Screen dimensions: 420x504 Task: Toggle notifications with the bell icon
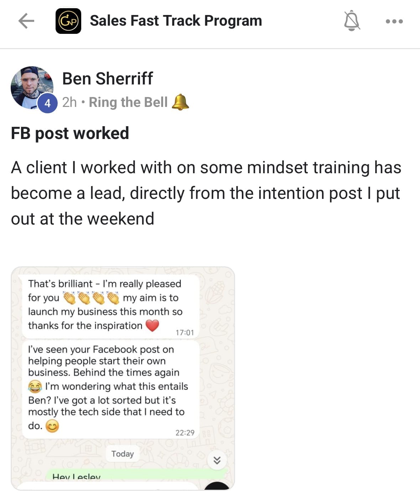[352, 21]
